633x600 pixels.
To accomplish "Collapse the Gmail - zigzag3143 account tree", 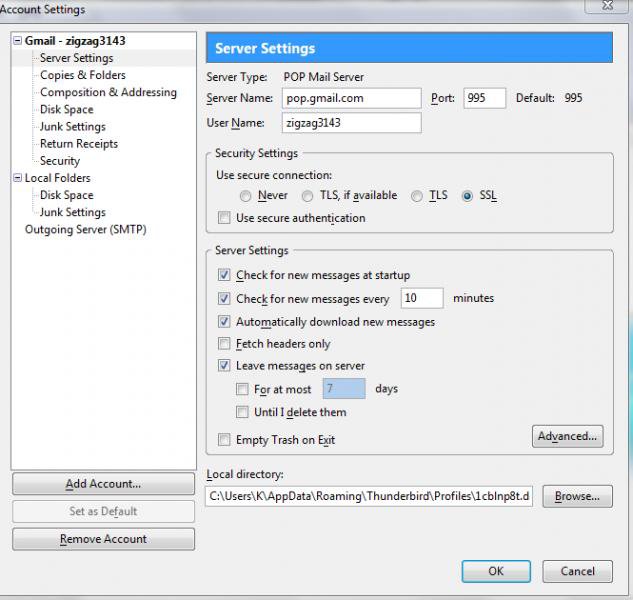I will coord(17,40).
